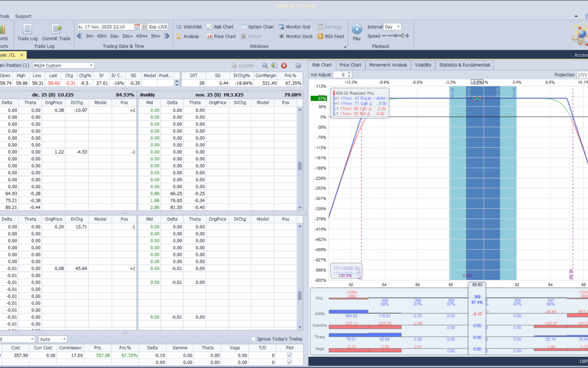Click the Projection date field
Screen dimensions: 588x368
pos(582,75)
